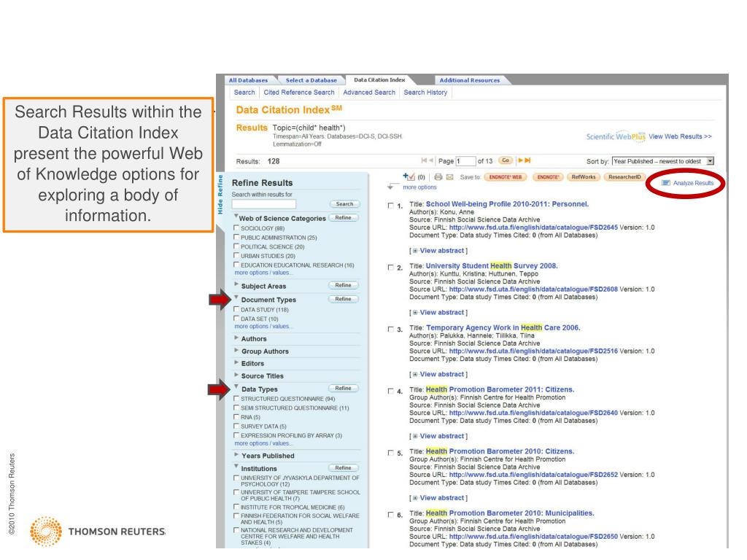Check SURVEY DATA (5) data type
This screenshot has width=747, height=560.
(236, 426)
